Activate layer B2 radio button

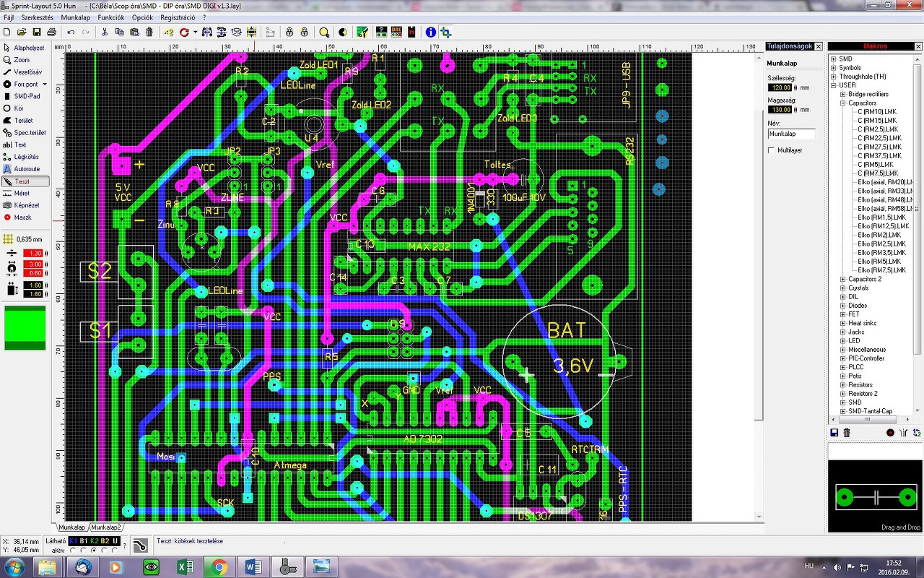105,550
